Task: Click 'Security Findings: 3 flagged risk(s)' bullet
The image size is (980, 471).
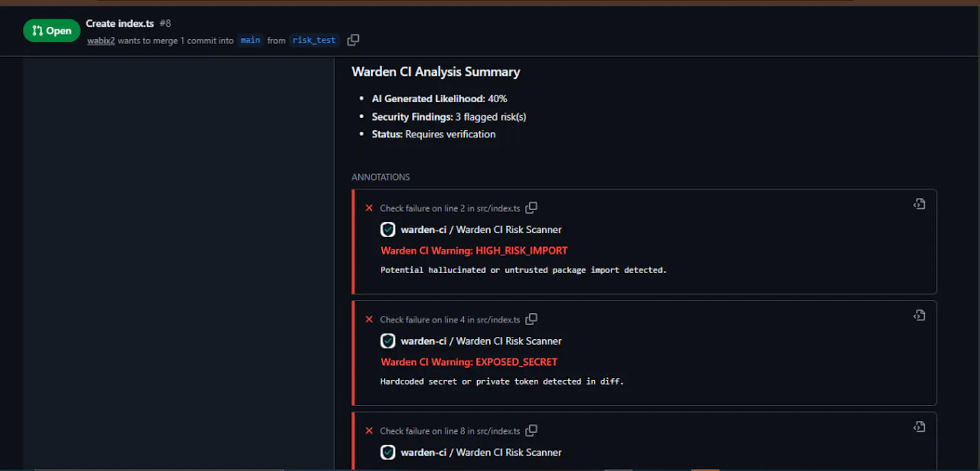Action: [x=449, y=117]
